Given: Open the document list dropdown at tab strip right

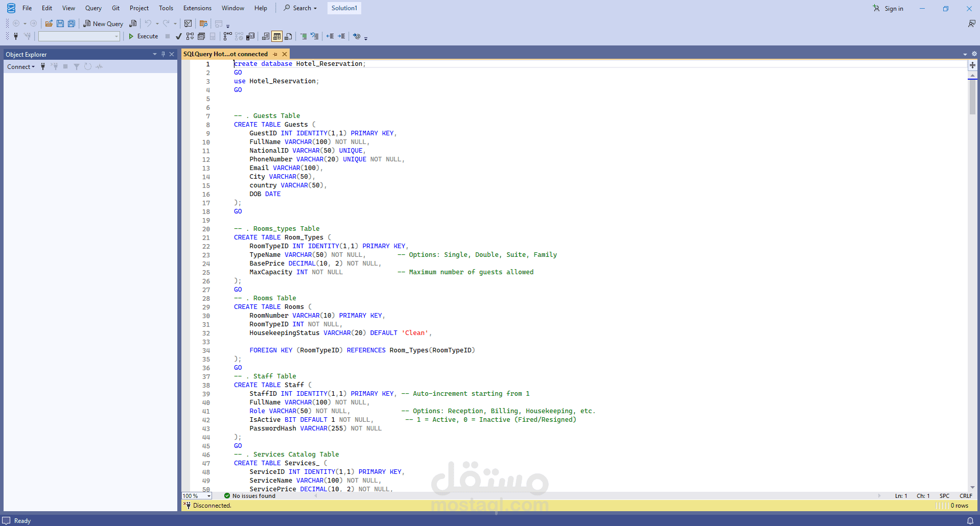Looking at the screenshot, I should coord(965,54).
